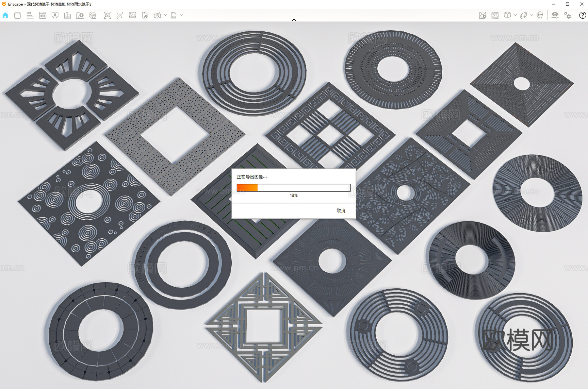Viewport: 588px width, 389px height.
Task: Select the cube projection mode icon
Action: pos(507,15)
